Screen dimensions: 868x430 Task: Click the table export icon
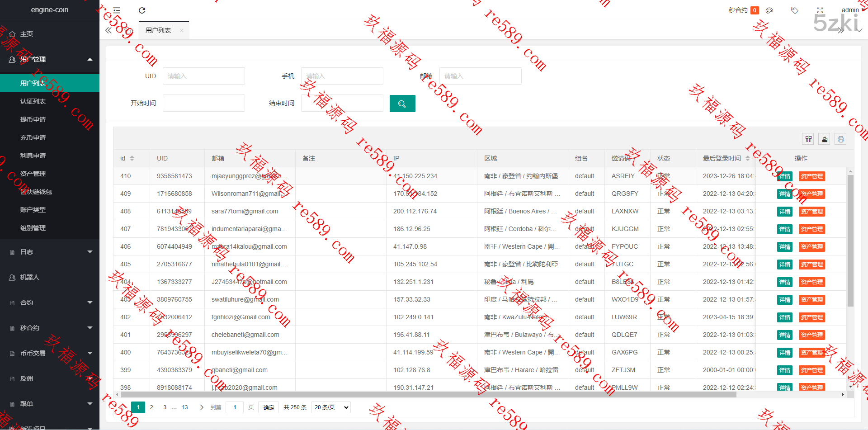(x=825, y=139)
